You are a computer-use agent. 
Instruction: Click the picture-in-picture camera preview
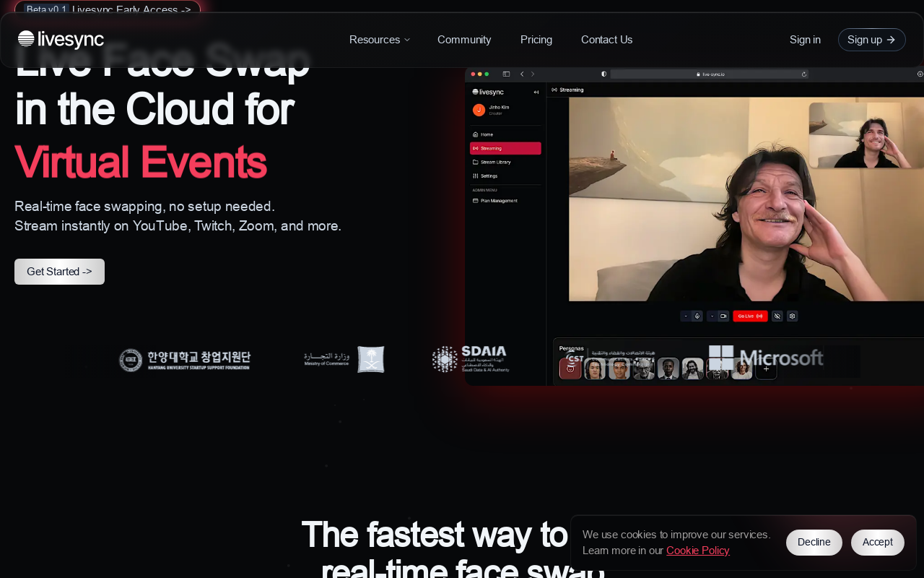tap(866, 135)
